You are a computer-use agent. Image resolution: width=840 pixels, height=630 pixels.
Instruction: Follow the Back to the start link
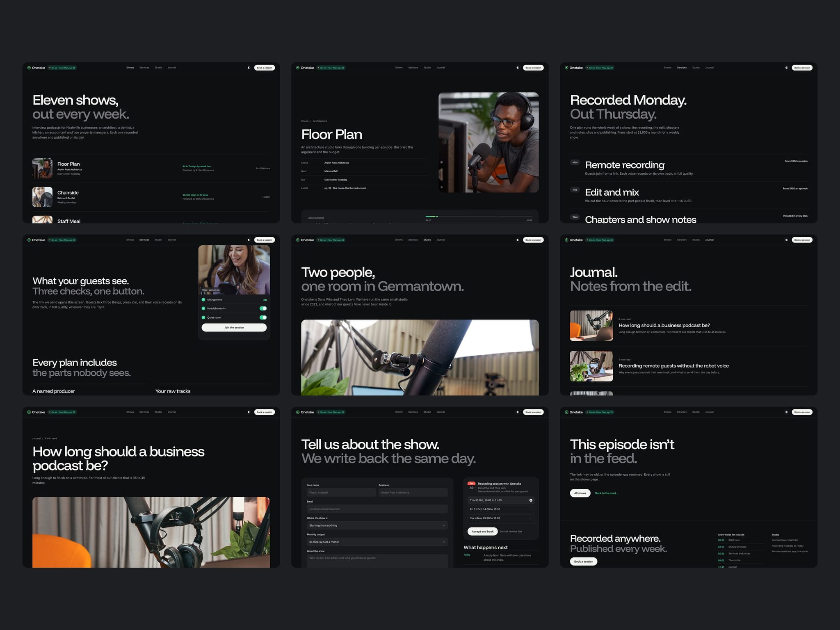pos(606,493)
